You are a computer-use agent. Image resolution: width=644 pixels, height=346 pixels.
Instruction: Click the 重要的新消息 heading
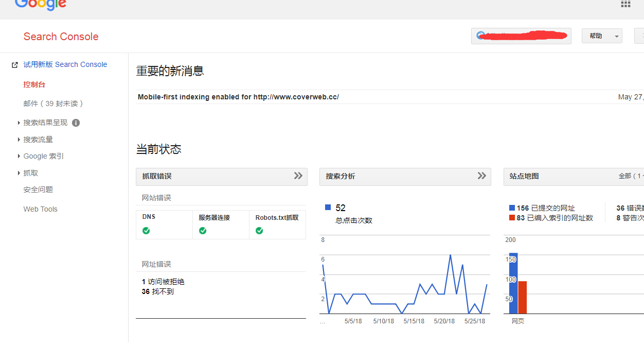pyautogui.click(x=170, y=71)
